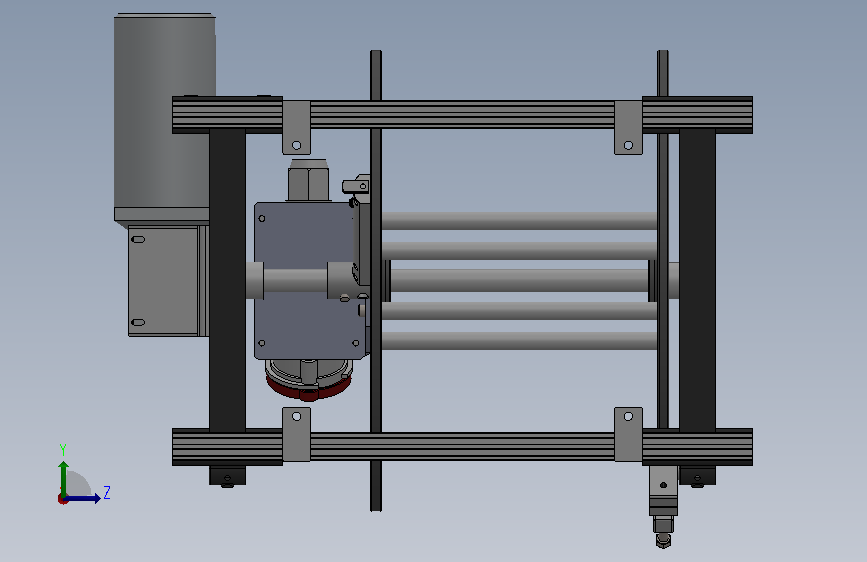Pick the topmost horizontal roller bar
Image resolution: width=867 pixels, height=562 pixels.
point(519,221)
